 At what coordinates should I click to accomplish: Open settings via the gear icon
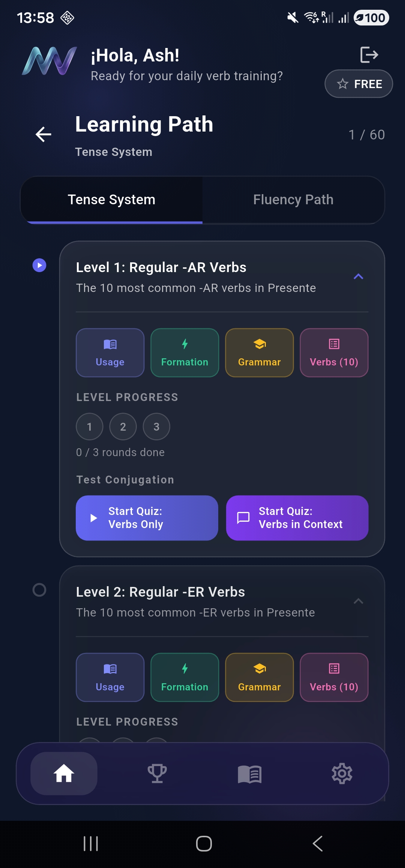pyautogui.click(x=342, y=774)
